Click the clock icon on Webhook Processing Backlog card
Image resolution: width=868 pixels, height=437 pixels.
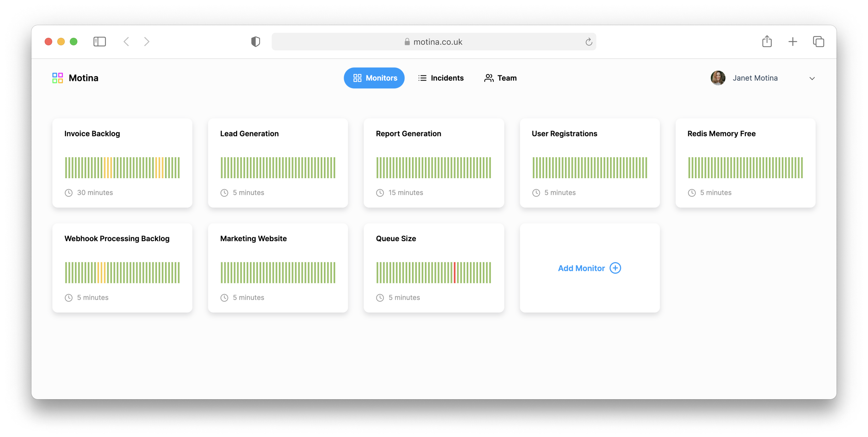[69, 298]
